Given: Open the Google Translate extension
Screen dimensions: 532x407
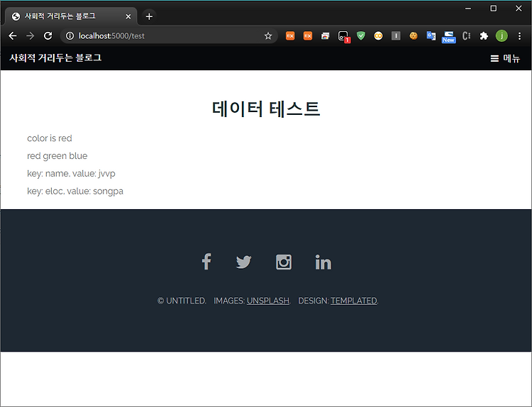Looking at the screenshot, I should 431,36.
